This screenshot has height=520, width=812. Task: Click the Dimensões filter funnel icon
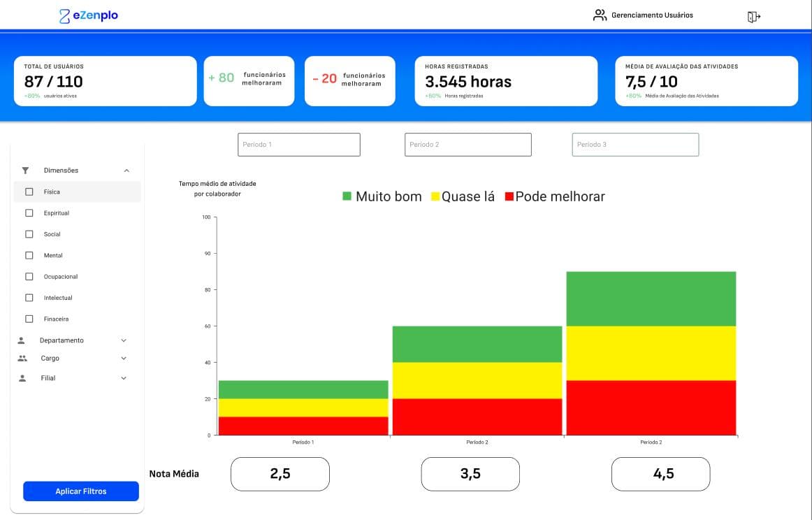(25, 171)
